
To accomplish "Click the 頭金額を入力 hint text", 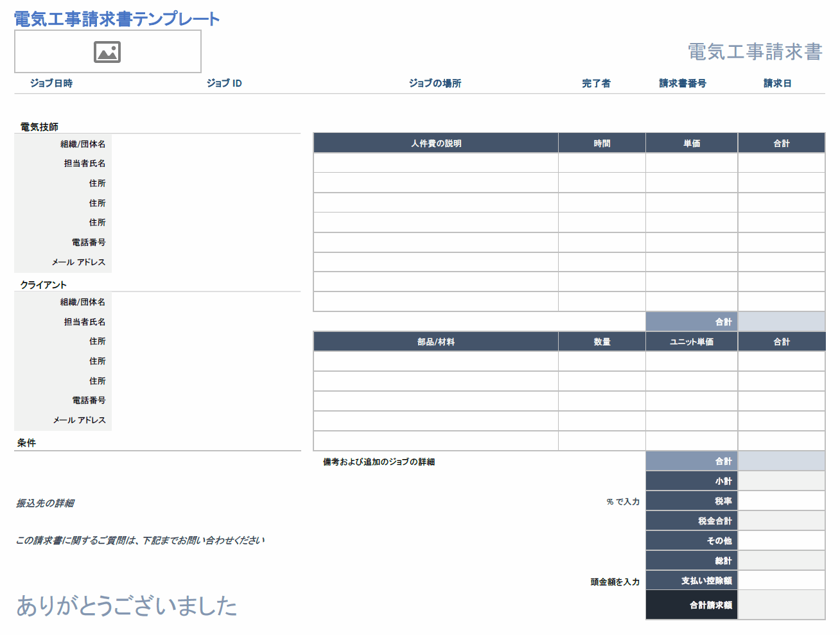I will pyautogui.click(x=615, y=582).
